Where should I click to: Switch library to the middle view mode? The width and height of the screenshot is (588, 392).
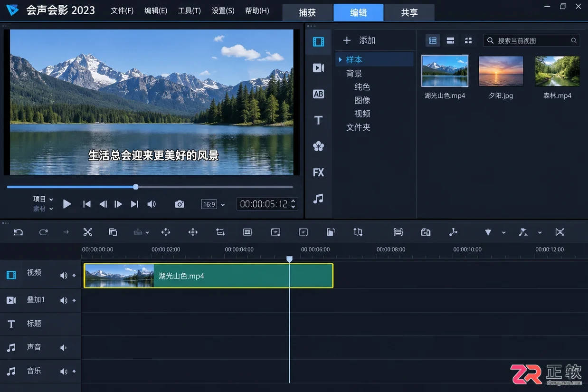click(x=450, y=40)
